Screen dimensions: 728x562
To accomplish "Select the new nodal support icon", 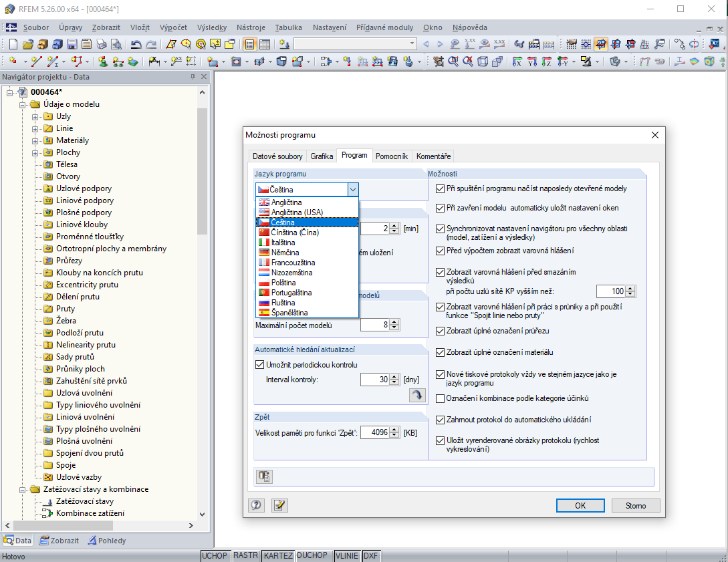I will (103, 61).
